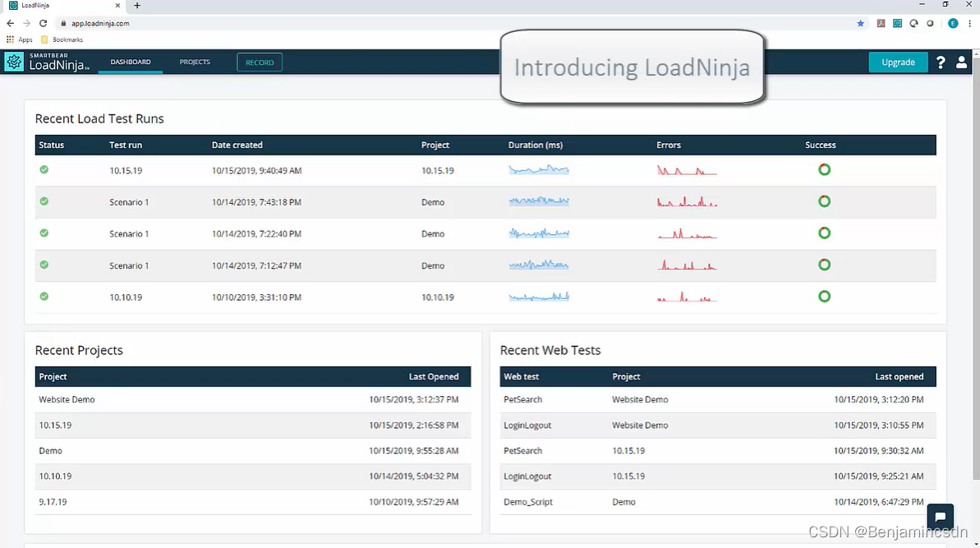Viewport: 980px width, 548px height.
Task: Open Chrome three-dot menu
Action: pyautogui.click(x=969, y=23)
